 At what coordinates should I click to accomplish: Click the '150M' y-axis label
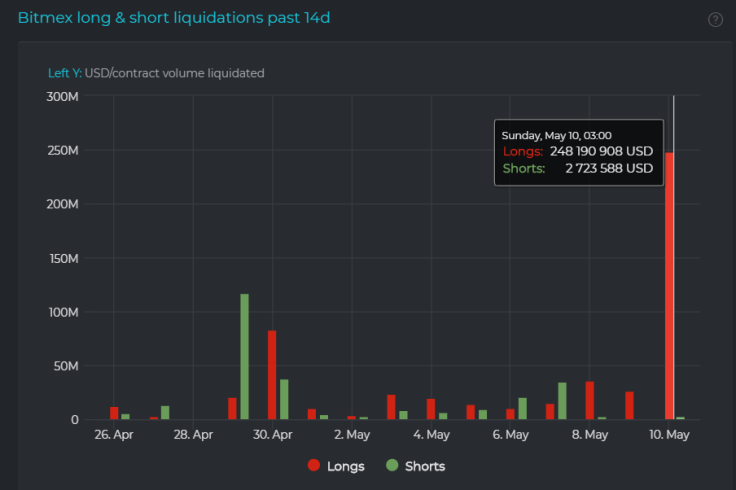(64, 259)
